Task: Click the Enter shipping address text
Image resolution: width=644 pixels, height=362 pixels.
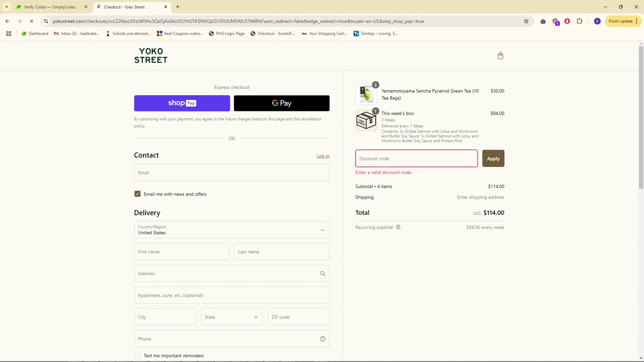Action: [480, 197]
